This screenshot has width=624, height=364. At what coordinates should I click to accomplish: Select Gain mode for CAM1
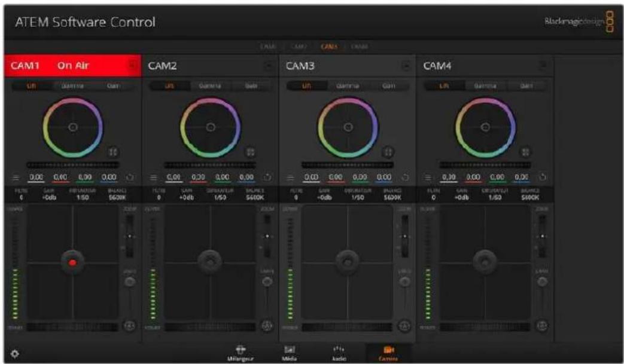(114, 86)
